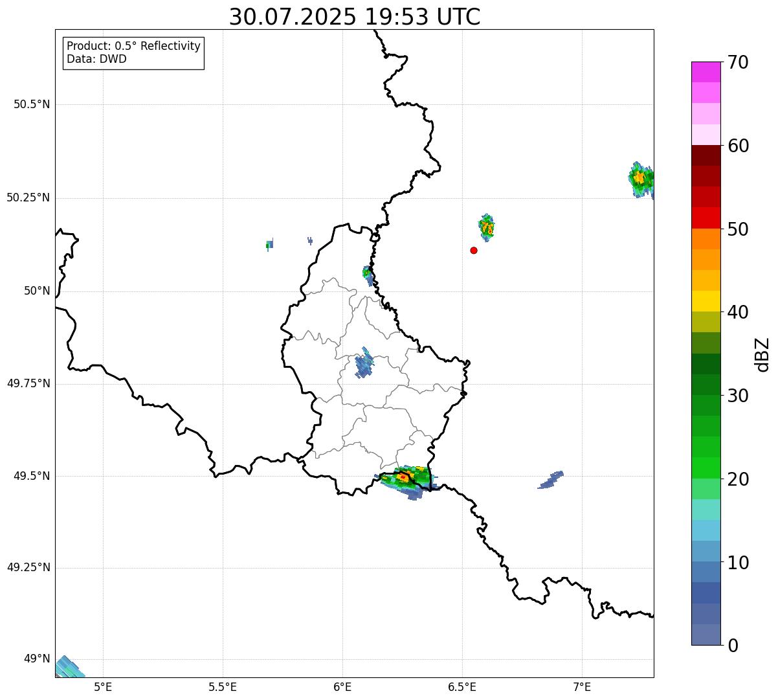Viewport: 778px width, 700px height.
Task: Click the 50°N latitude label
Action: point(37,291)
